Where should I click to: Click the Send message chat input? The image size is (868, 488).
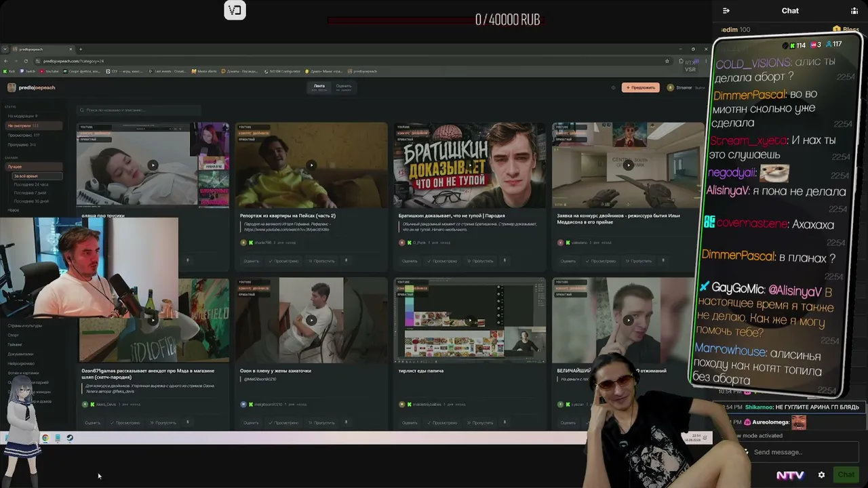click(x=800, y=452)
